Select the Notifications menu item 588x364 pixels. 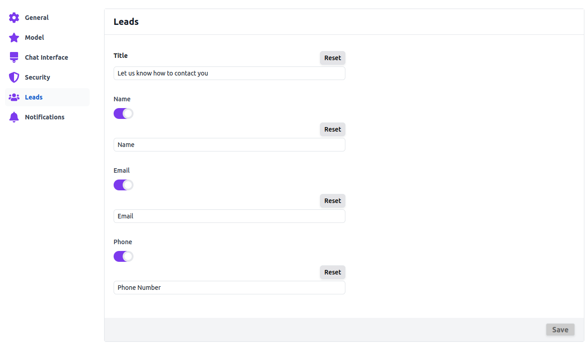(44, 117)
